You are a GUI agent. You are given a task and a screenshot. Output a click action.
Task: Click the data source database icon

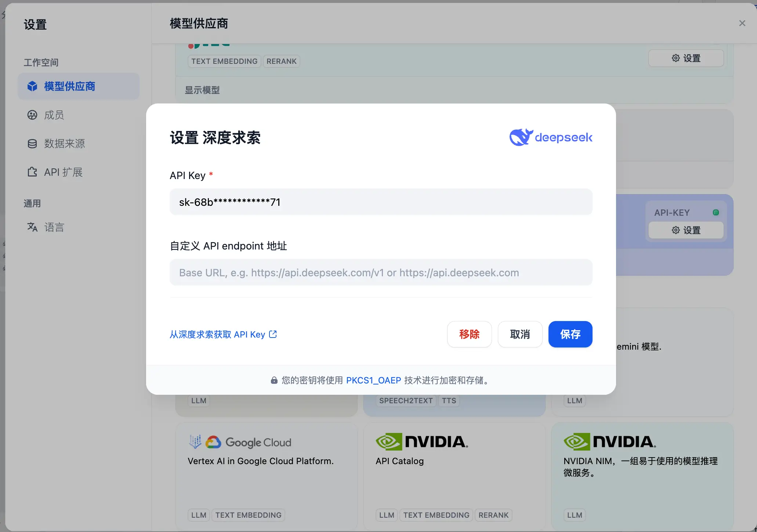coord(32,143)
